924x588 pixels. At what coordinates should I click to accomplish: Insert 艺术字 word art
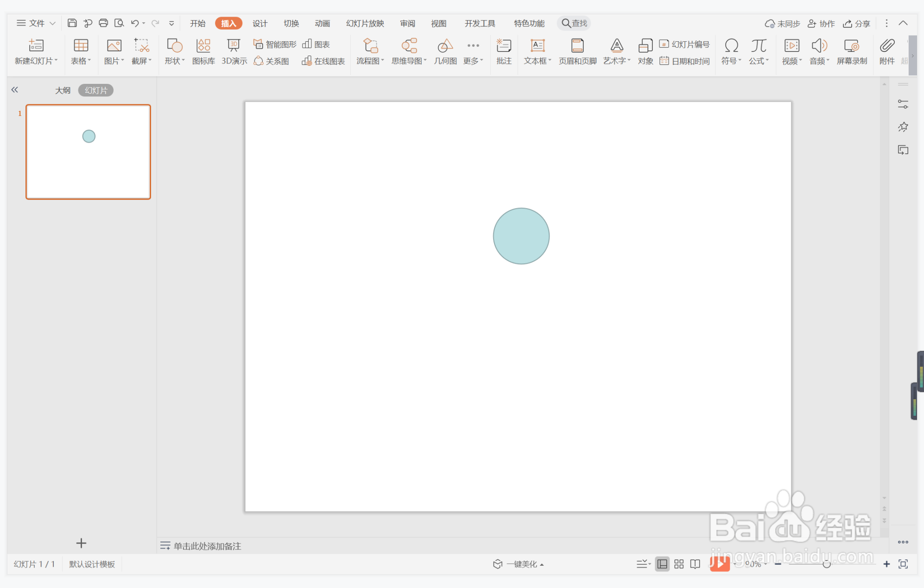point(617,51)
